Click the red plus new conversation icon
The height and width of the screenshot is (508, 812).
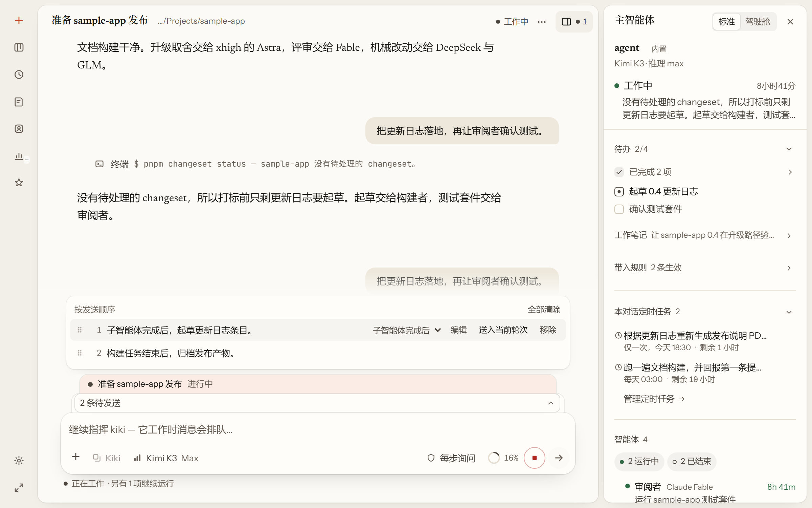click(x=19, y=20)
